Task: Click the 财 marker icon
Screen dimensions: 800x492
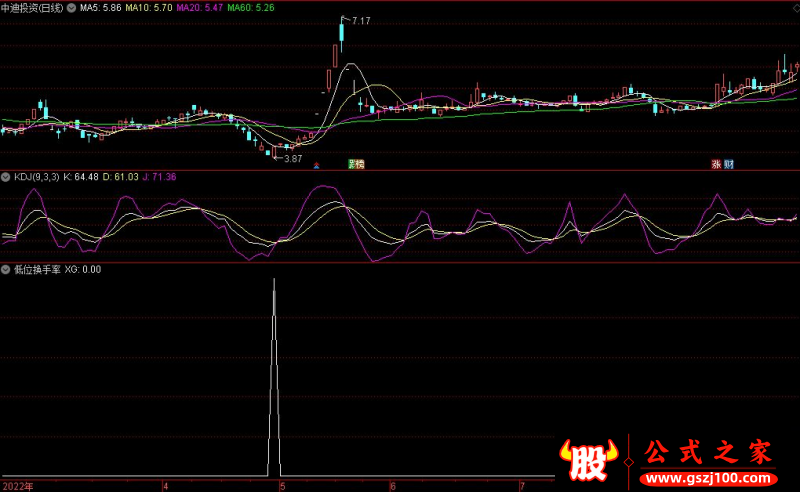Action: tap(729, 164)
